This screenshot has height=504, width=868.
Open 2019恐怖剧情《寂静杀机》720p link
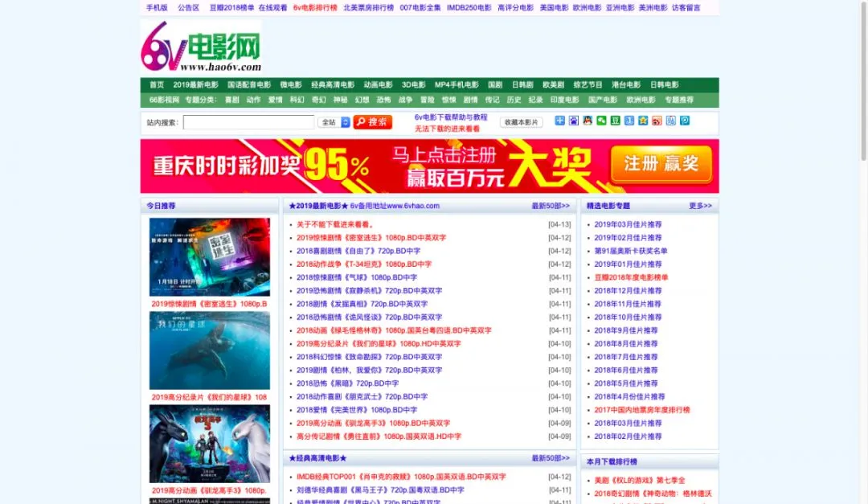369,291
